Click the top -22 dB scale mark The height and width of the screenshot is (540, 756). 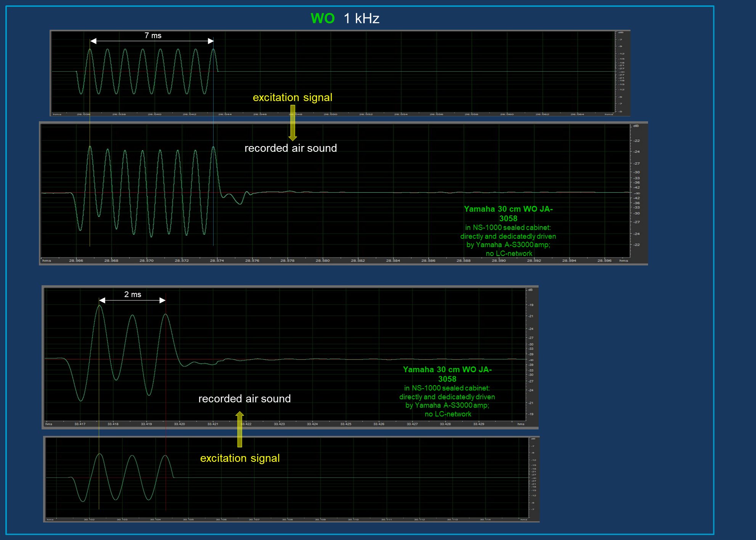coord(637,141)
